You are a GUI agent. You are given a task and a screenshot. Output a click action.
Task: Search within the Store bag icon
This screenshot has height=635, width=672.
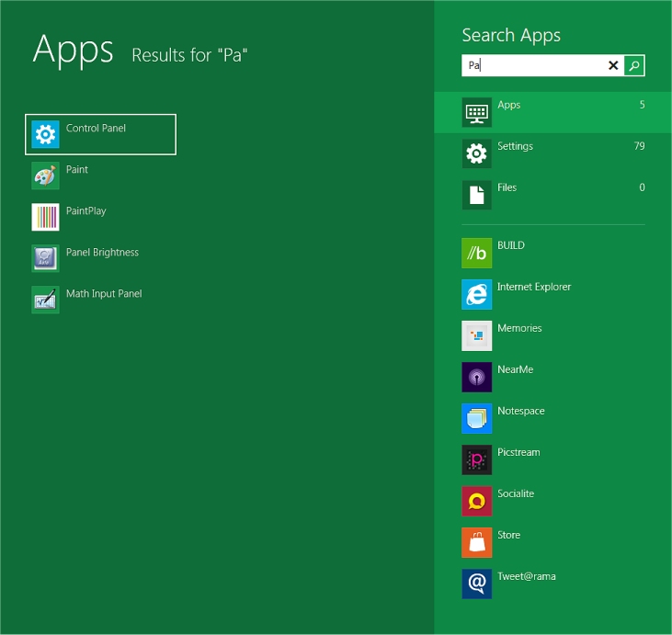click(476, 542)
